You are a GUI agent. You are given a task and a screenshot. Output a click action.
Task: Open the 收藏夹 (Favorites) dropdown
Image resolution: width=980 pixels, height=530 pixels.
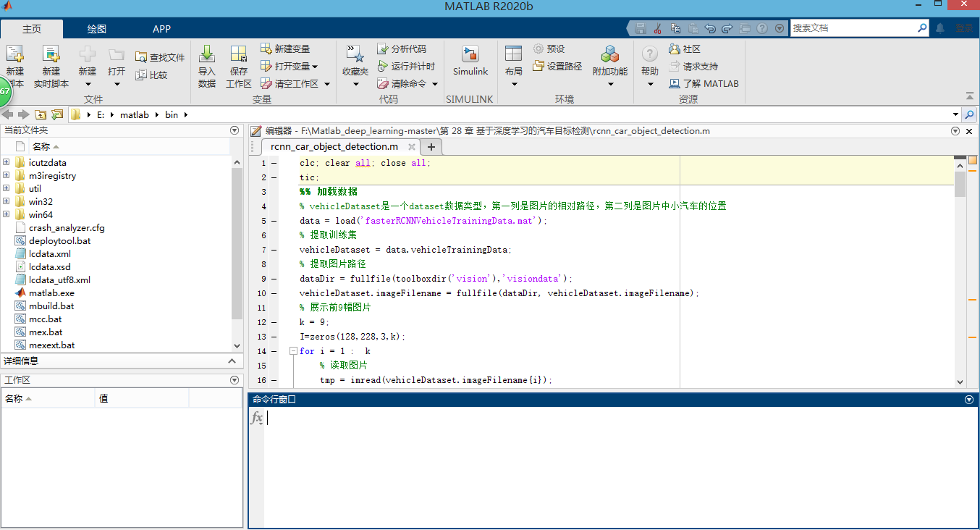tap(355, 84)
